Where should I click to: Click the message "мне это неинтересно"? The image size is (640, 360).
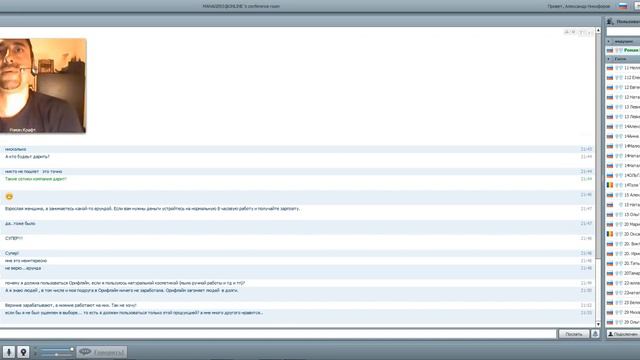pyautogui.click(x=26, y=261)
